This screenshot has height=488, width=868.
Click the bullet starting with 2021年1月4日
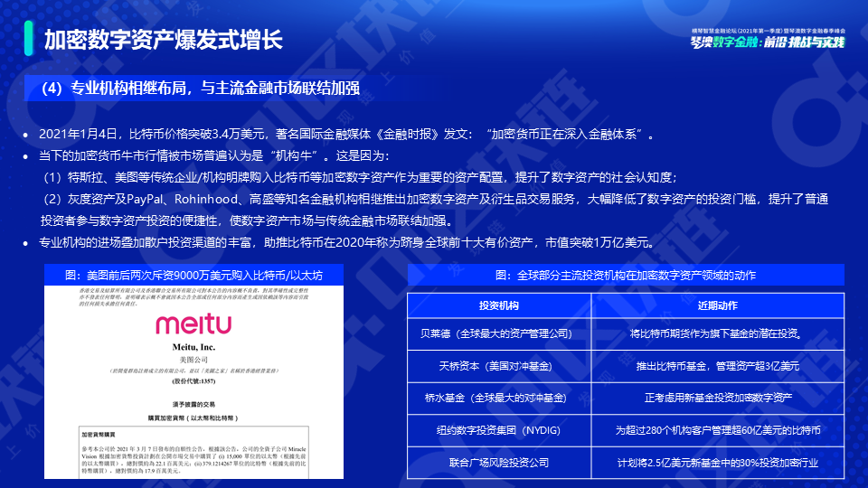click(x=346, y=134)
